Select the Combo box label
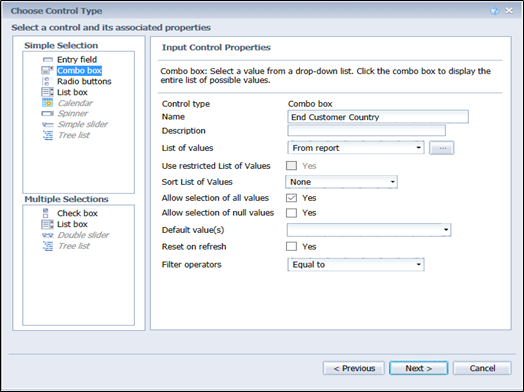524x392 pixels. 79,71
